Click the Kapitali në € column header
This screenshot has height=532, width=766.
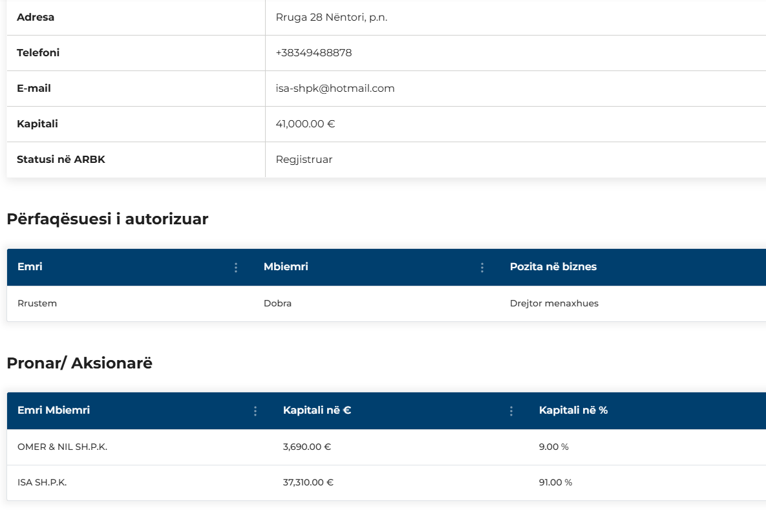[317, 410]
